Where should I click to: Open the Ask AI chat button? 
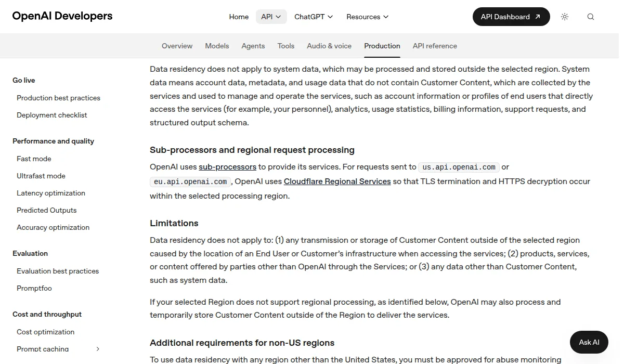click(589, 342)
